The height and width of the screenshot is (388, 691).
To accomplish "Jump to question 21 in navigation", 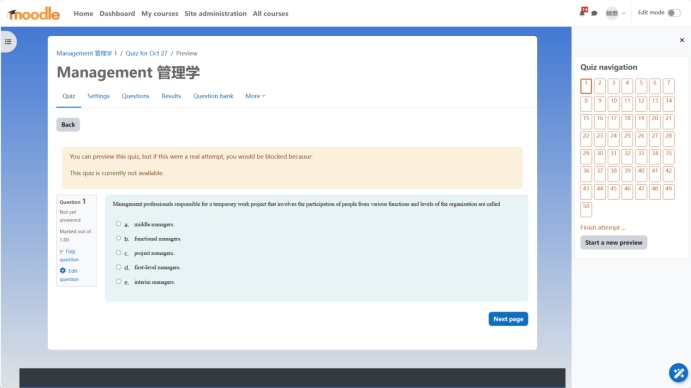I will (x=669, y=121).
